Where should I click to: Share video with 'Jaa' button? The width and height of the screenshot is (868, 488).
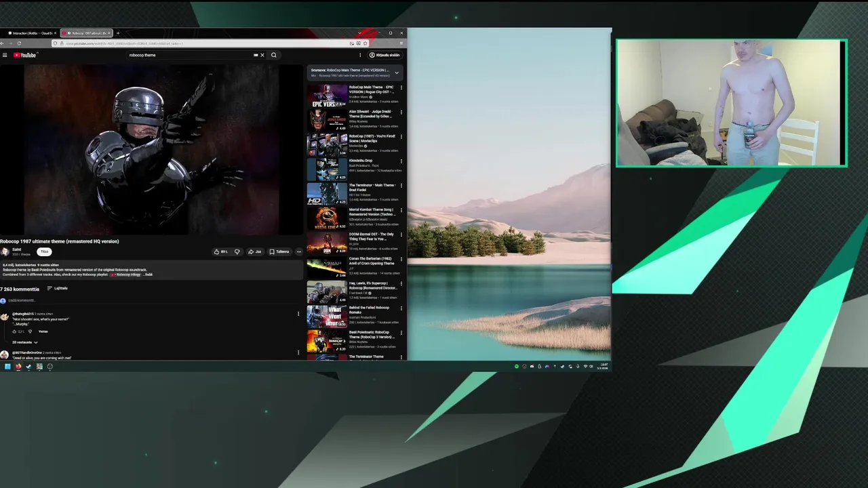[255, 251]
